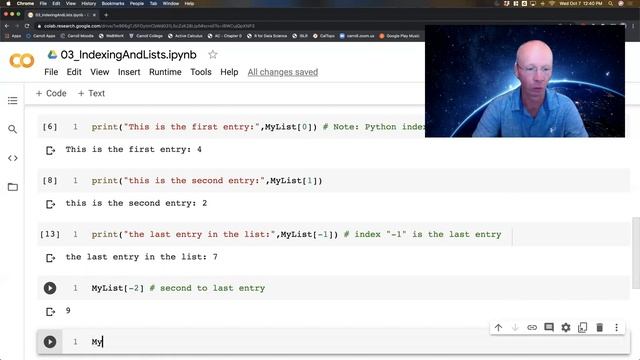Move the current cell down
Image resolution: width=640 pixels, height=360 pixels.
(515, 327)
